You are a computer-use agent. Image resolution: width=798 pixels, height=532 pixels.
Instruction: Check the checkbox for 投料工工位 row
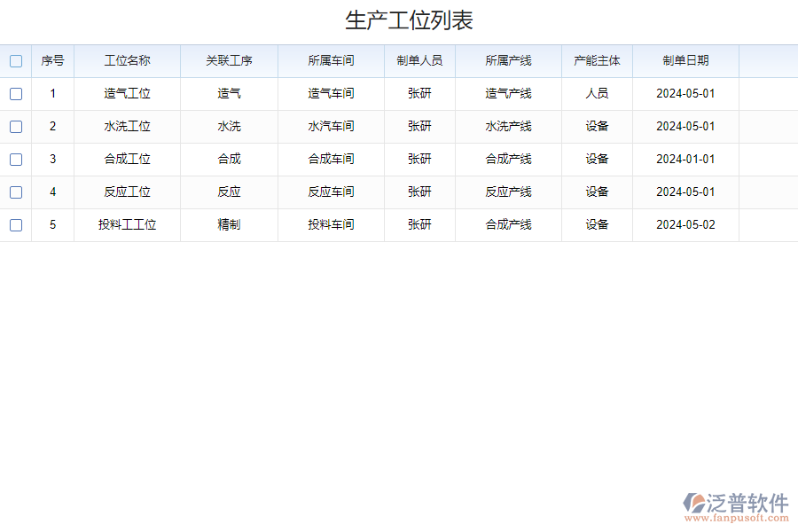(16, 224)
